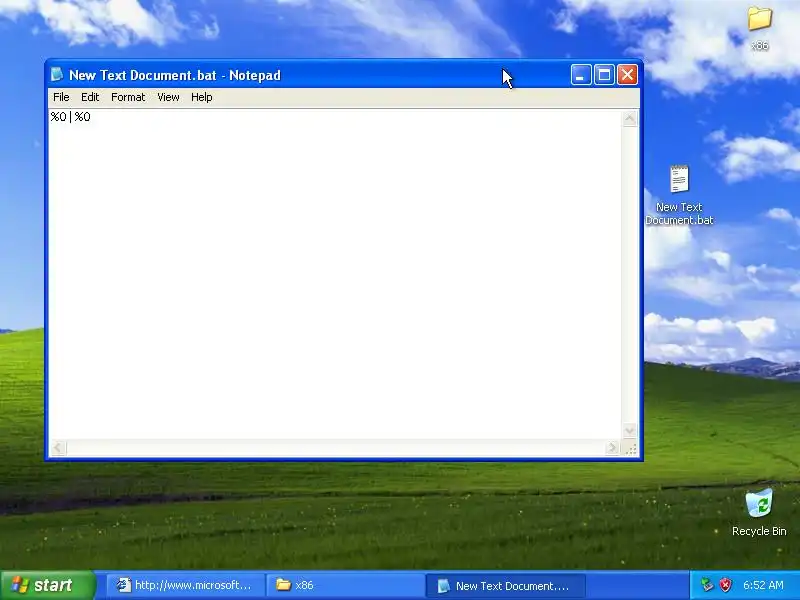Image resolution: width=800 pixels, height=600 pixels.
Task: Click the resize grip at Notepad's corner
Action: coord(631,448)
